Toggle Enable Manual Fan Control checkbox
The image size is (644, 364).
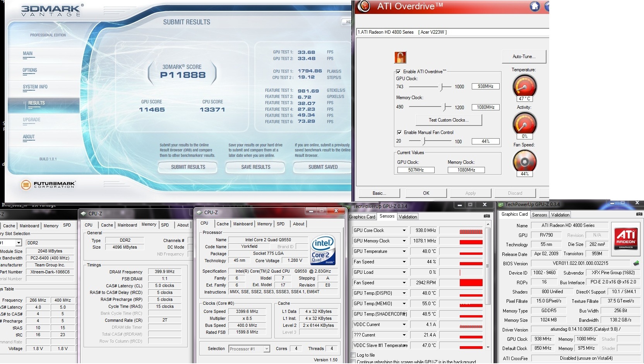click(399, 132)
